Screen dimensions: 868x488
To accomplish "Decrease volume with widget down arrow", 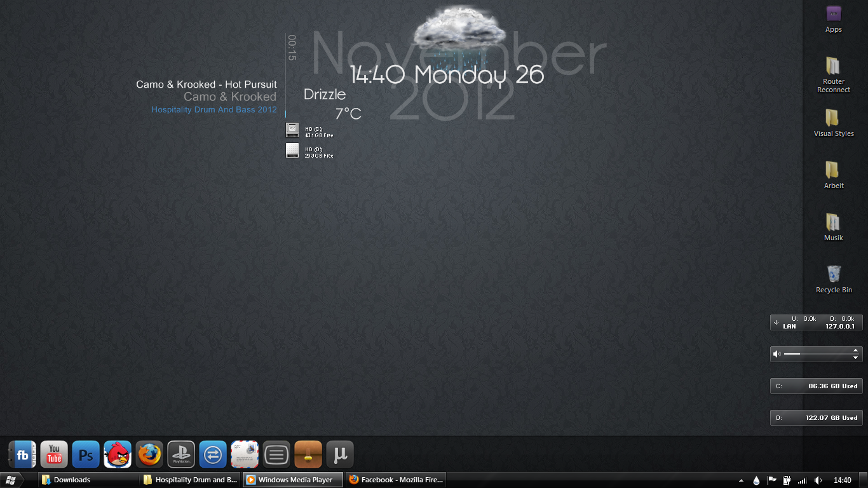I will click(856, 358).
